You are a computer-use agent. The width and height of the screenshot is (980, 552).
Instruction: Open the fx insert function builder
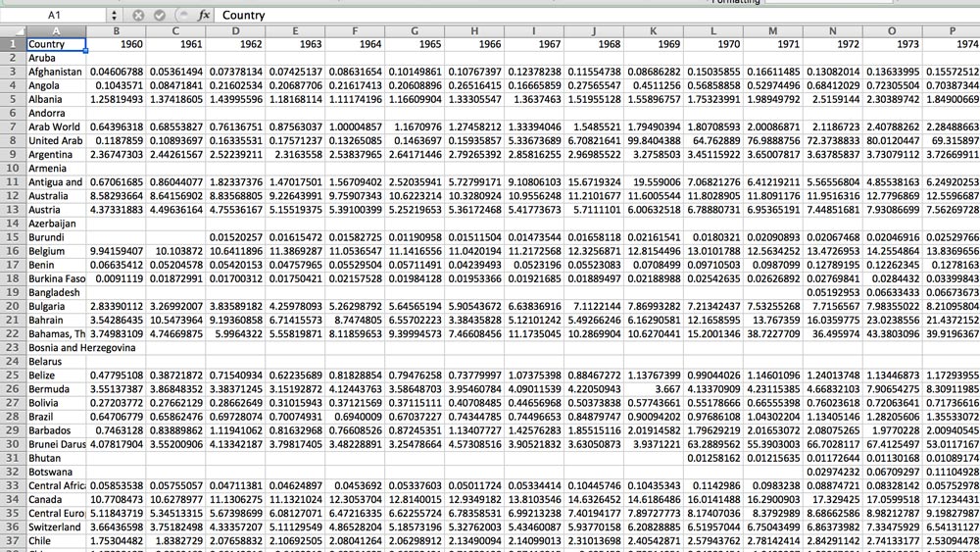[x=204, y=16]
